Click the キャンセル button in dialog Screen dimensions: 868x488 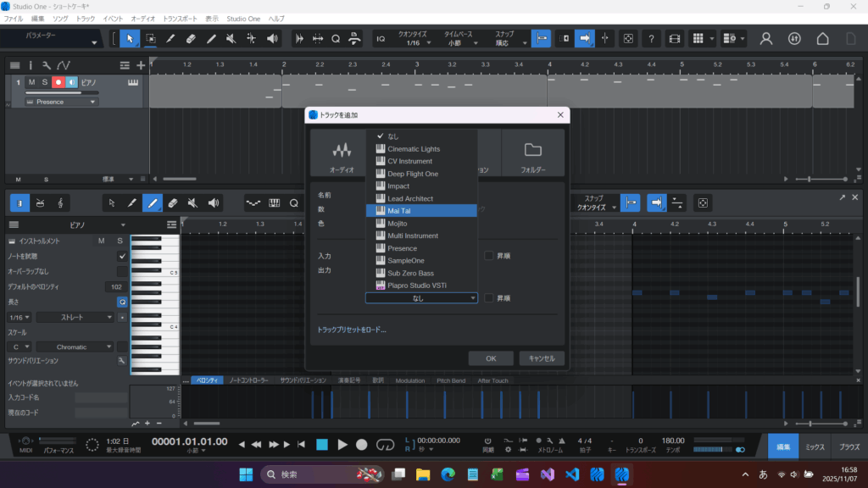(541, 358)
